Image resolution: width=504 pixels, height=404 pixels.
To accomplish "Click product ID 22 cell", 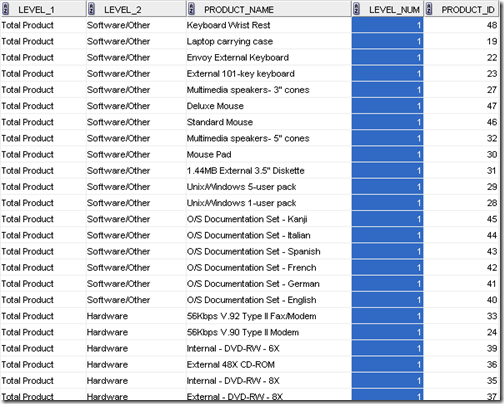I will click(461, 57).
